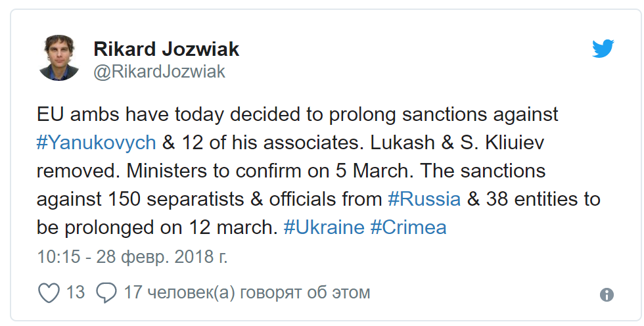
Task: Click the 10:15 - 28 февр. 2018 timestamp
Action: pyautogui.click(x=132, y=256)
